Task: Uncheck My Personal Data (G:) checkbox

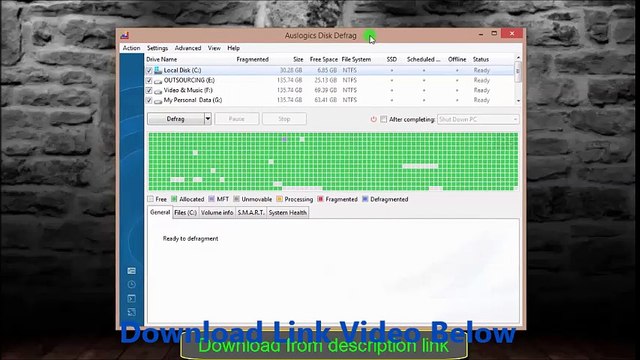Action: click(x=149, y=100)
